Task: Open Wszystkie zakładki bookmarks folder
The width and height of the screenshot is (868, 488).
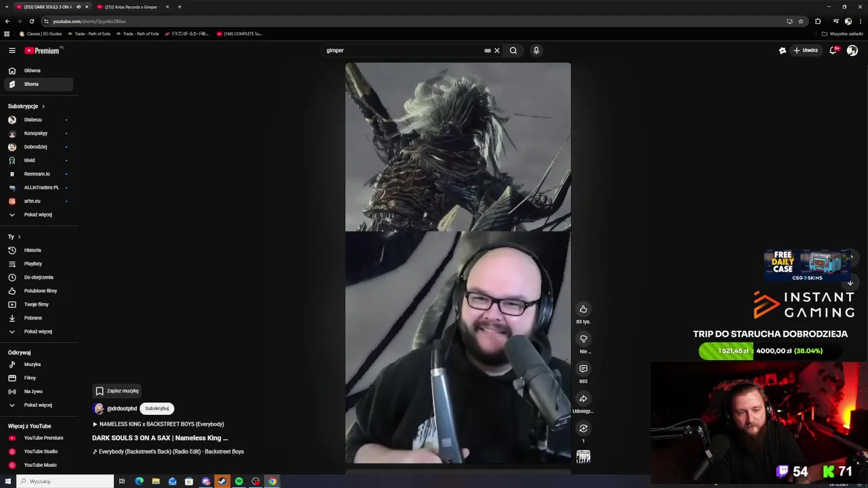Action: (x=843, y=34)
